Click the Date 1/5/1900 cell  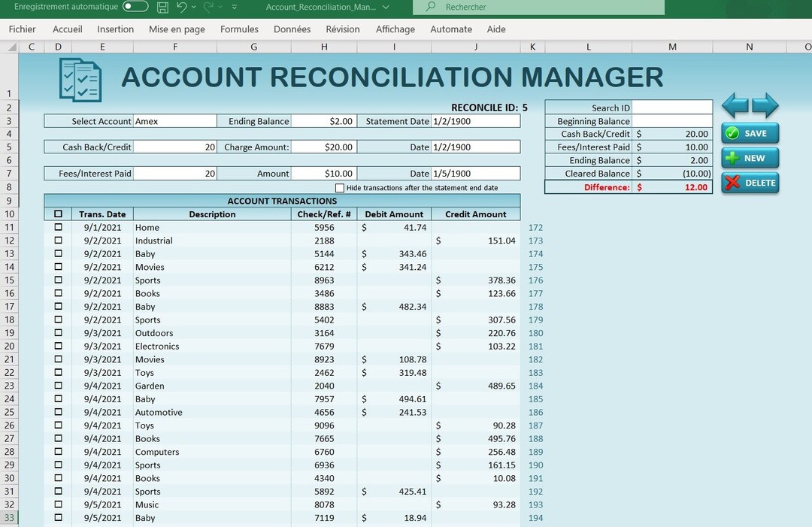point(475,174)
